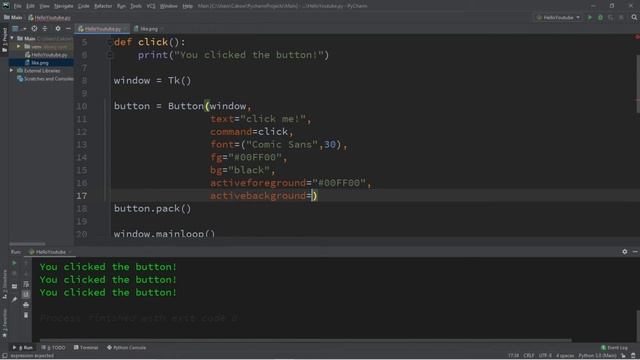Hide the Project panel with minus icon

(68, 29)
